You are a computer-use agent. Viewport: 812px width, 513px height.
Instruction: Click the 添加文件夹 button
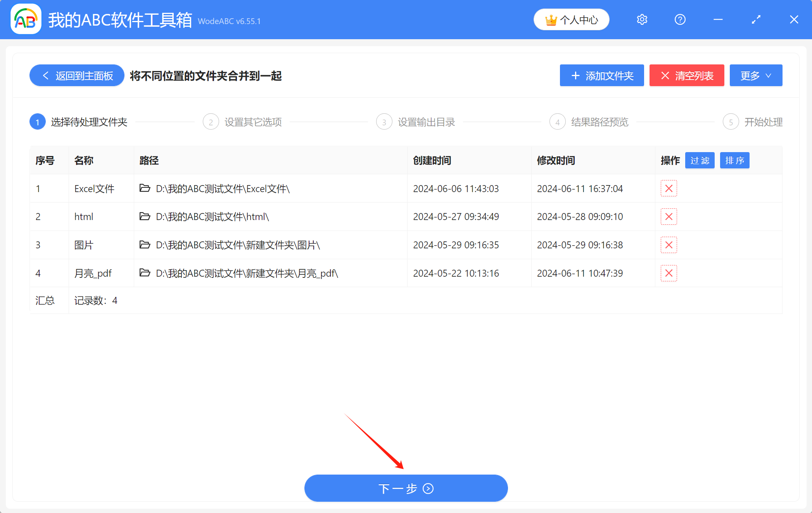point(601,75)
